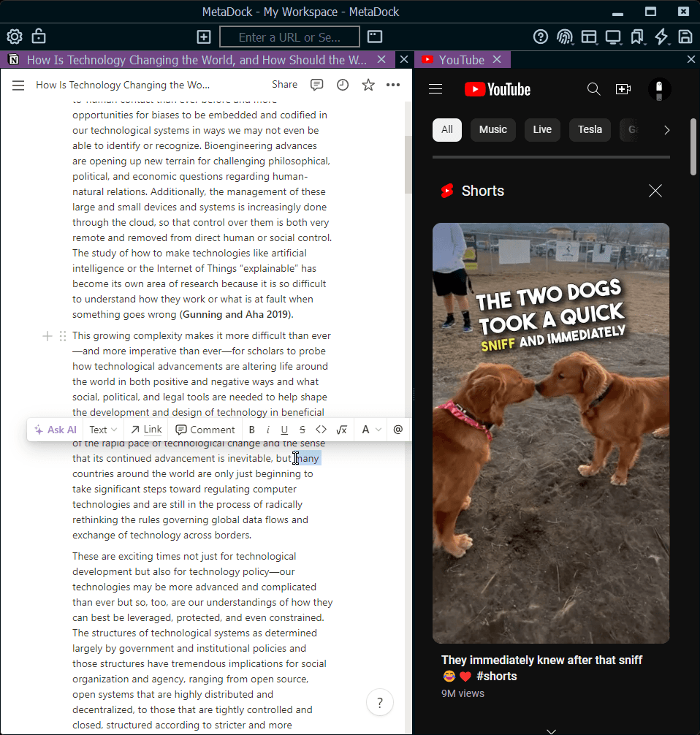This screenshot has width=700, height=735.
Task: Open YouTube hamburger guide menu
Action: [435, 89]
